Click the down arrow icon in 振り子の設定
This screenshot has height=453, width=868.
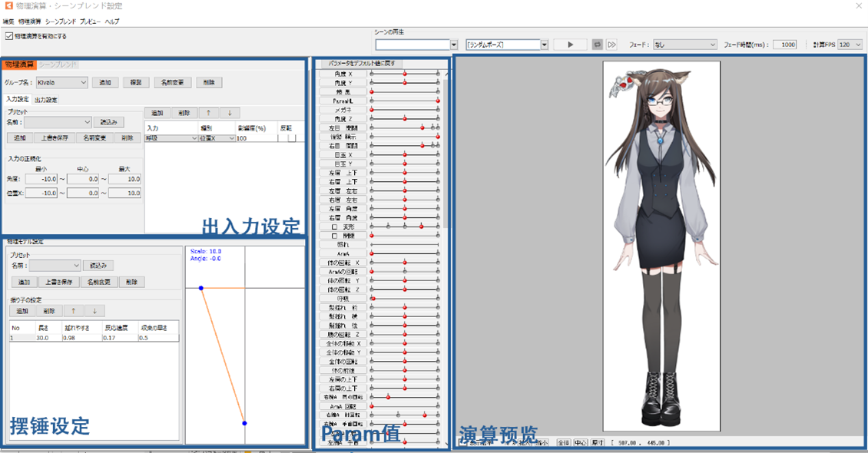click(x=95, y=310)
